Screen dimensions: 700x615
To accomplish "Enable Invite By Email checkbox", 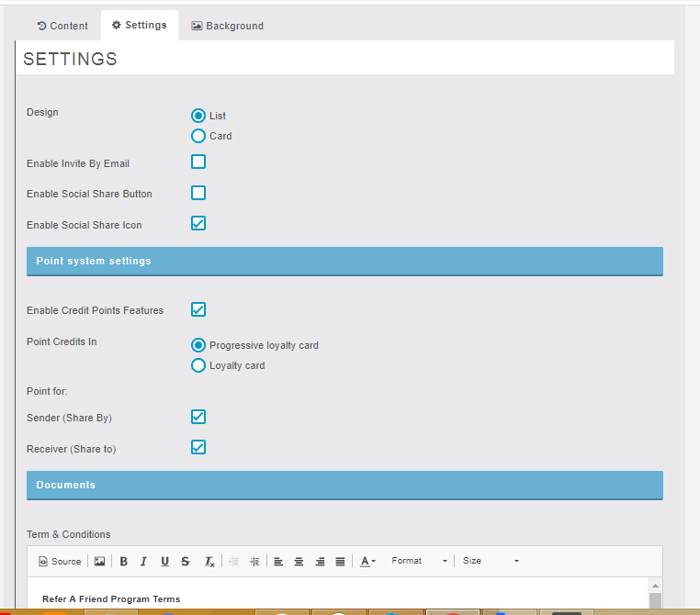I will 198,162.
